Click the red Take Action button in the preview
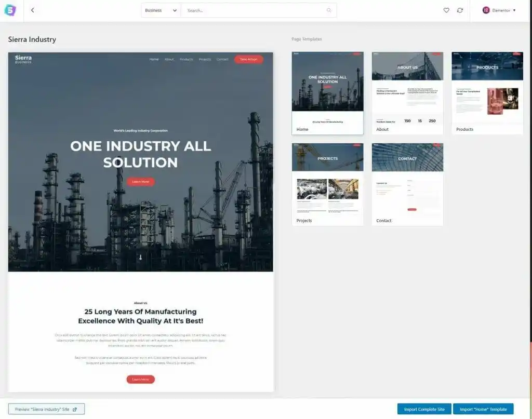The width and height of the screenshot is (532, 419). pyautogui.click(x=248, y=59)
